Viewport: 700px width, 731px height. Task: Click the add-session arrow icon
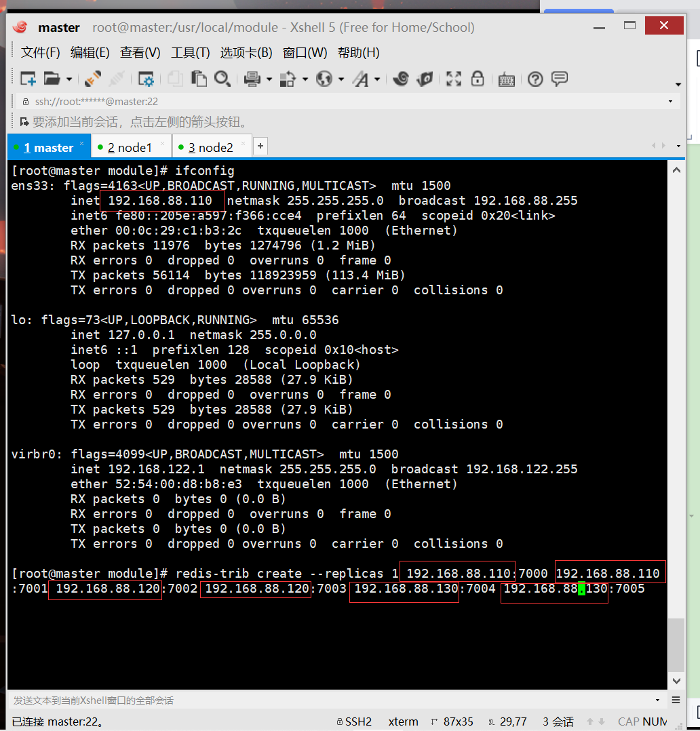click(x=24, y=122)
